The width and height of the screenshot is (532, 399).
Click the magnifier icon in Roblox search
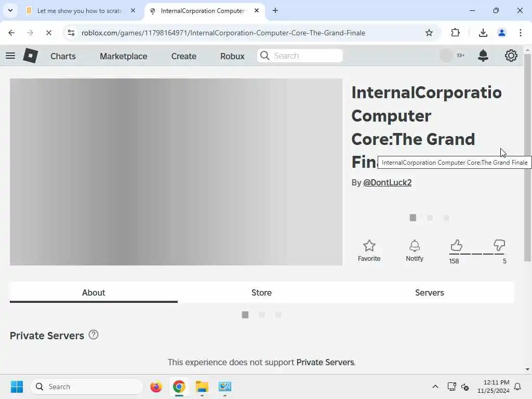coord(264,56)
